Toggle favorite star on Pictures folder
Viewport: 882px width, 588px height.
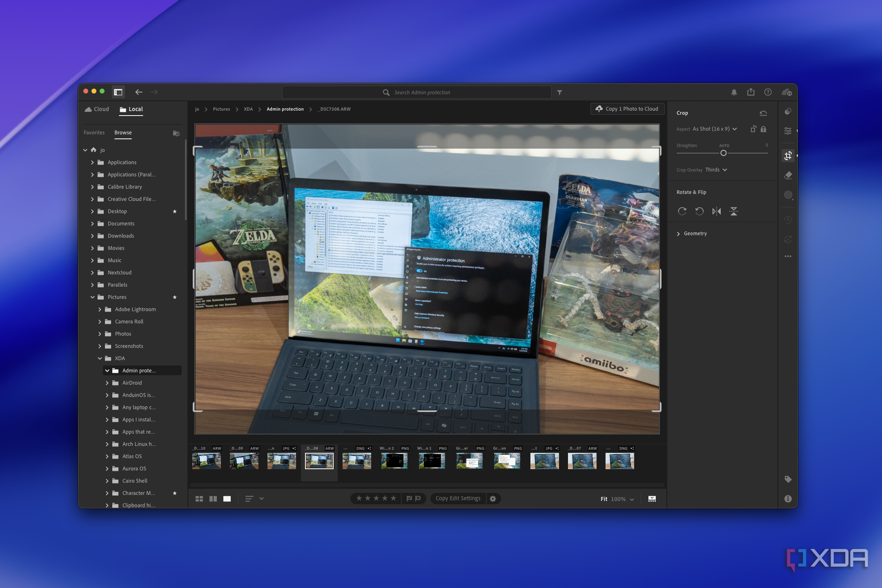(x=175, y=297)
